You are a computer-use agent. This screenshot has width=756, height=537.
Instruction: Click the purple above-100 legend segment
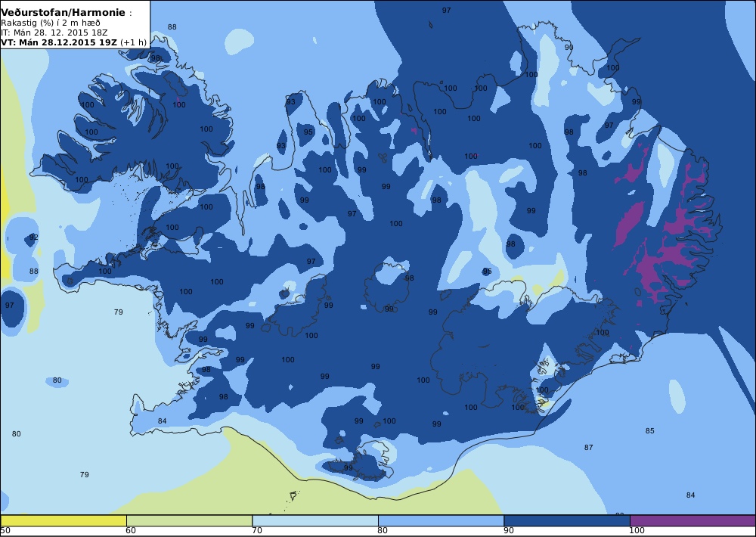point(692,520)
